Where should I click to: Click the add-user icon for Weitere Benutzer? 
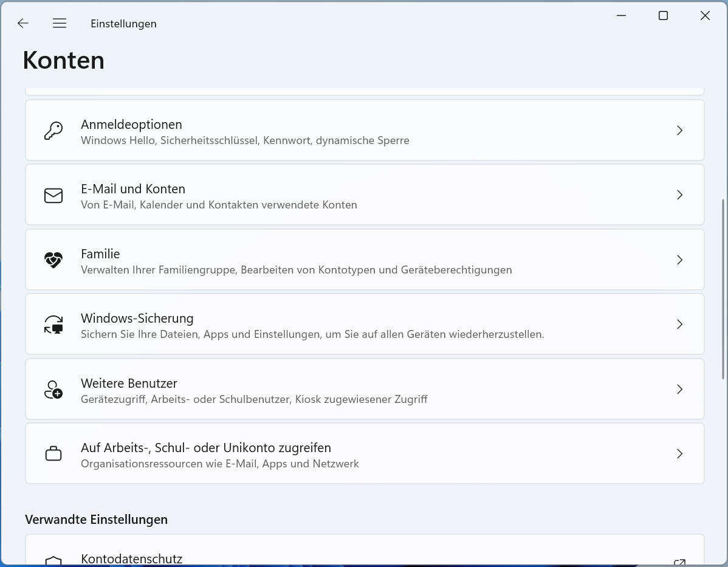(53, 390)
